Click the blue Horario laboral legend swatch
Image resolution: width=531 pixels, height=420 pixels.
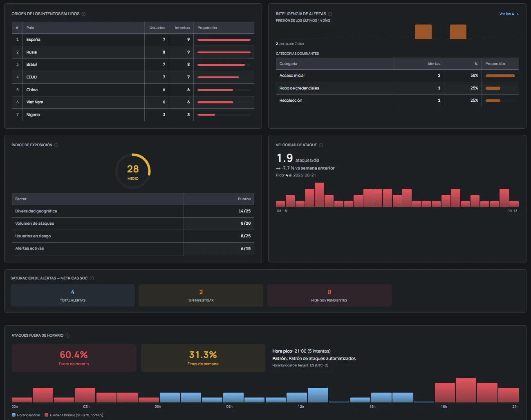14,415
